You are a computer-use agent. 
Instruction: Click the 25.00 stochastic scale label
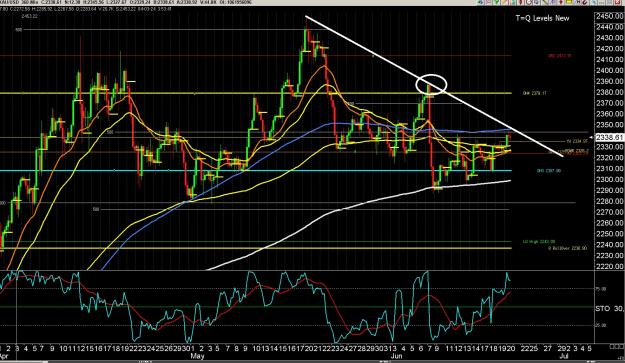point(601,325)
